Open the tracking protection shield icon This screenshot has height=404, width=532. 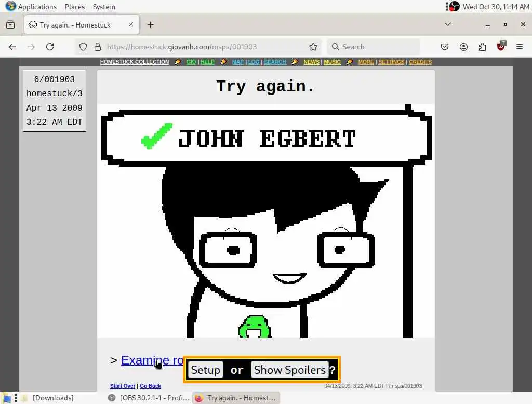[x=83, y=47]
